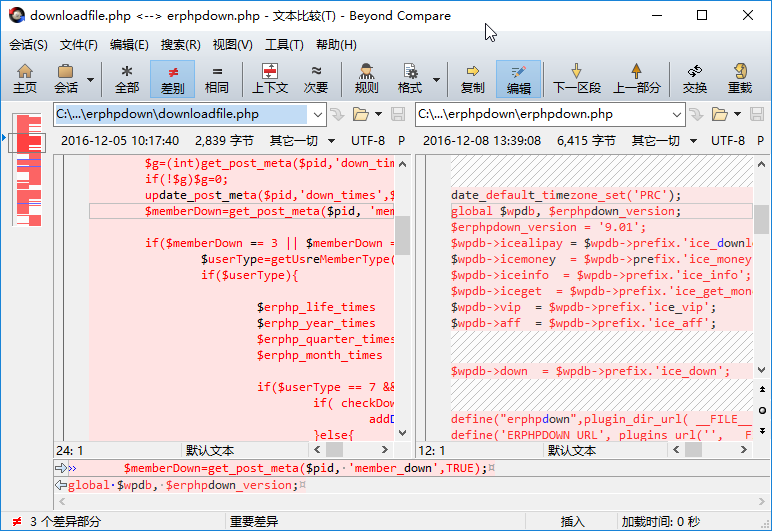Click next-difference arrow under right scrollbar
The image size is (772, 531).
pos(762,431)
